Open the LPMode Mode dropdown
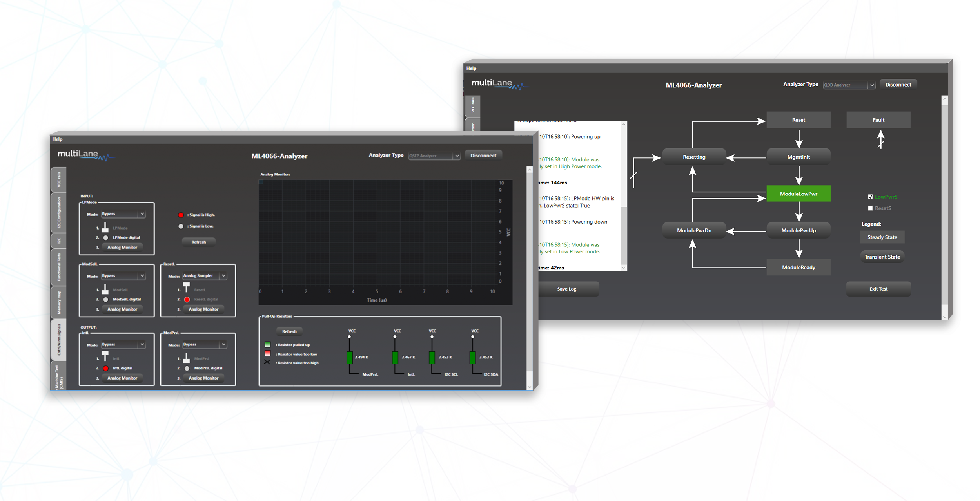Screen dimensions: 980x501 tap(123, 214)
